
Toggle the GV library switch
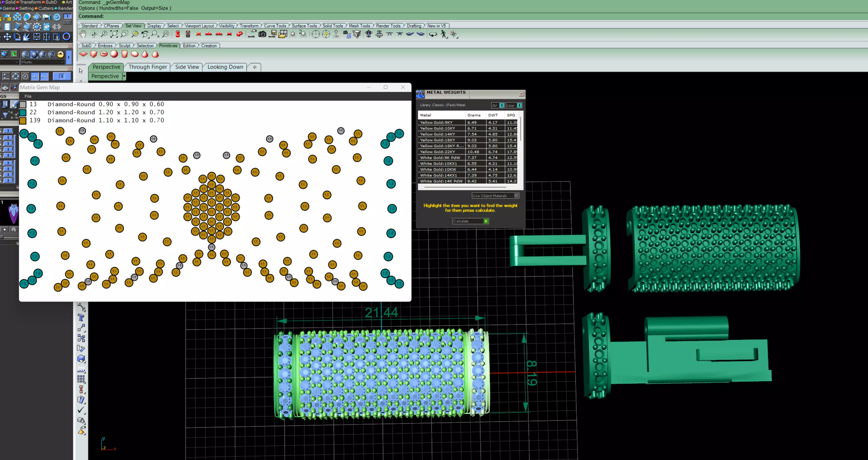coord(502,105)
